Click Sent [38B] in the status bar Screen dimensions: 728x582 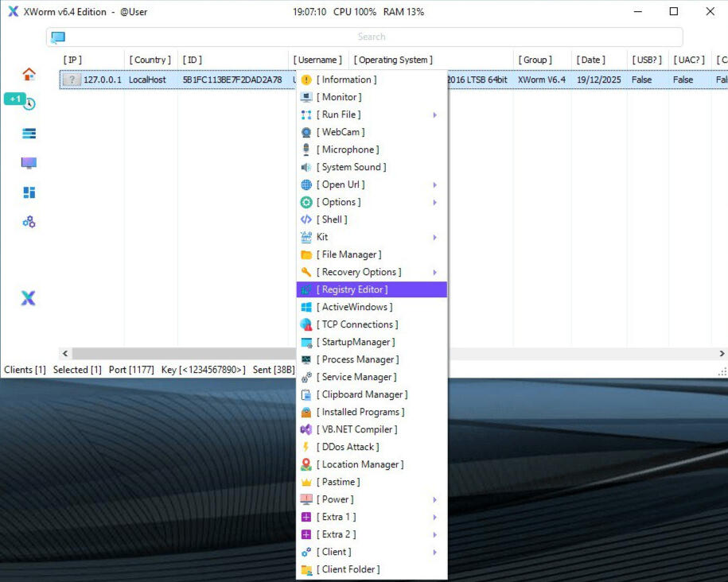coord(274,370)
